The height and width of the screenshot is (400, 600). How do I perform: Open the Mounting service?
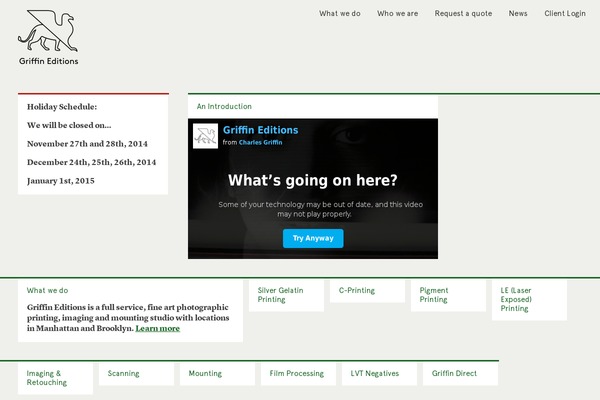click(217, 374)
